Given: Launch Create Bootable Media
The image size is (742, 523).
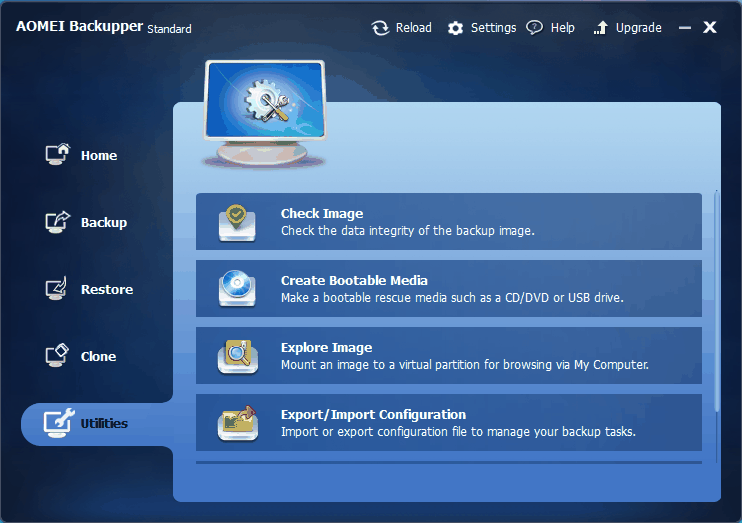Looking at the screenshot, I should click(449, 288).
